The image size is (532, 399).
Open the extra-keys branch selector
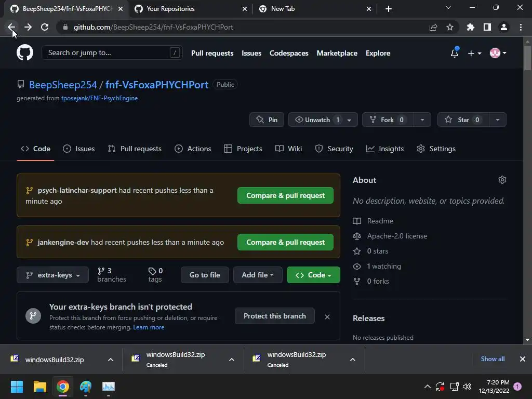(x=52, y=275)
